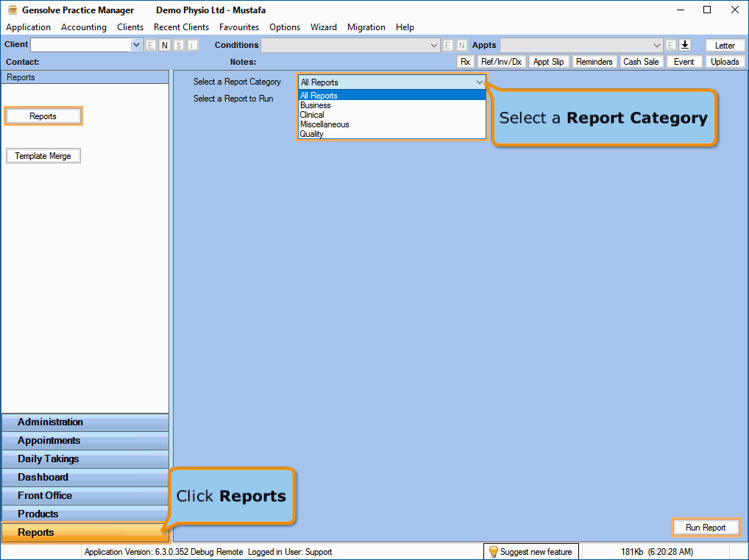Open the Appts dropdown
Screen dimensions: 749x560
click(657, 46)
